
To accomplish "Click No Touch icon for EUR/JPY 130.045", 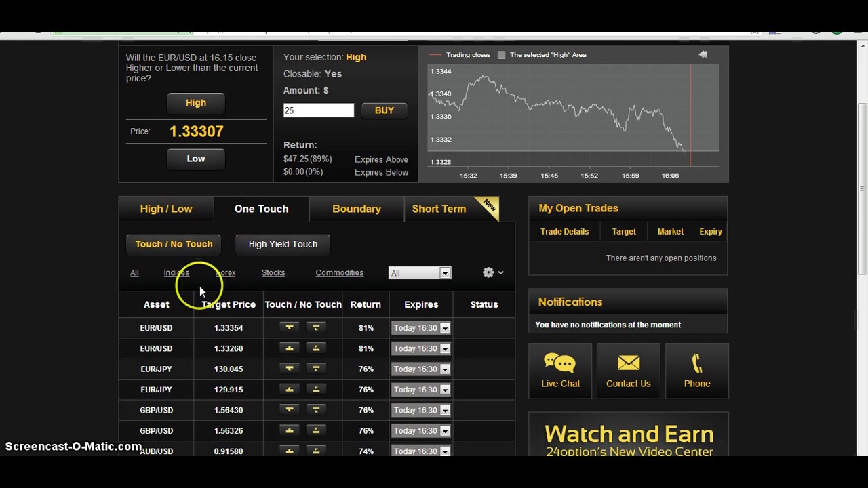I will pyautogui.click(x=316, y=369).
